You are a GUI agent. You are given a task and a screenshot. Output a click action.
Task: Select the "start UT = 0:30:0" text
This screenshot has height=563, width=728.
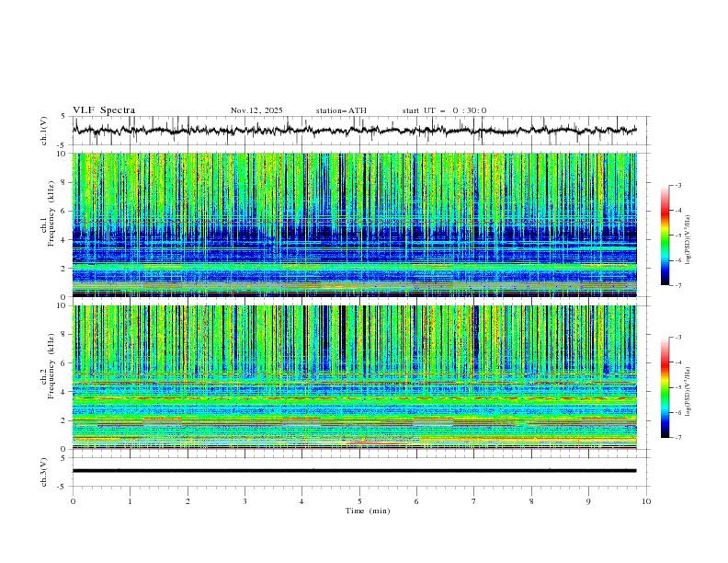click(444, 110)
